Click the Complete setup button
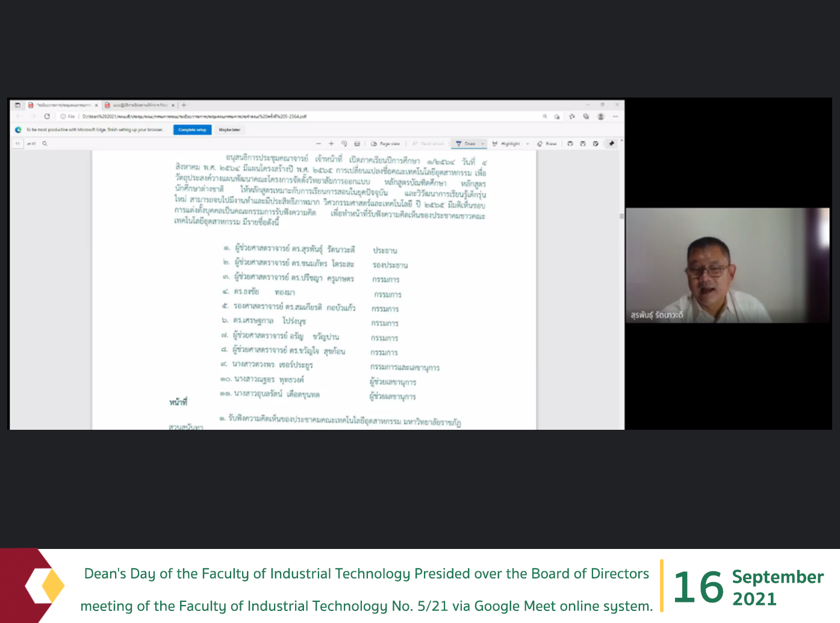The width and height of the screenshot is (840, 623). (x=192, y=129)
